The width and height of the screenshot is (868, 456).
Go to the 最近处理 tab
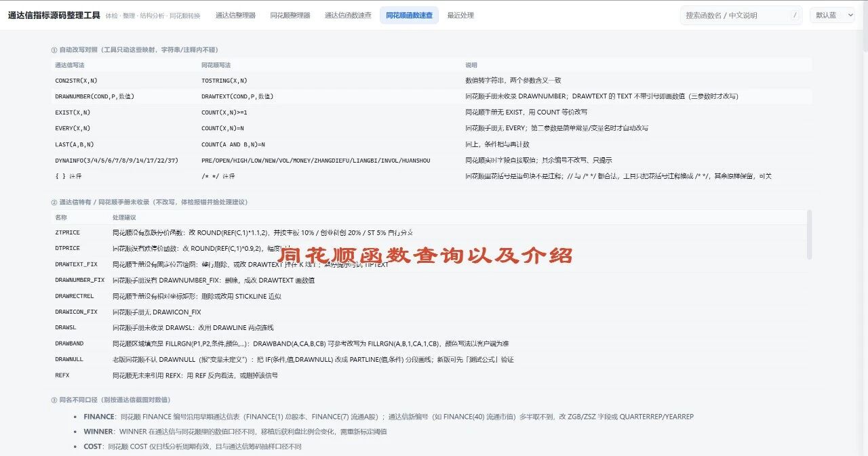point(460,15)
